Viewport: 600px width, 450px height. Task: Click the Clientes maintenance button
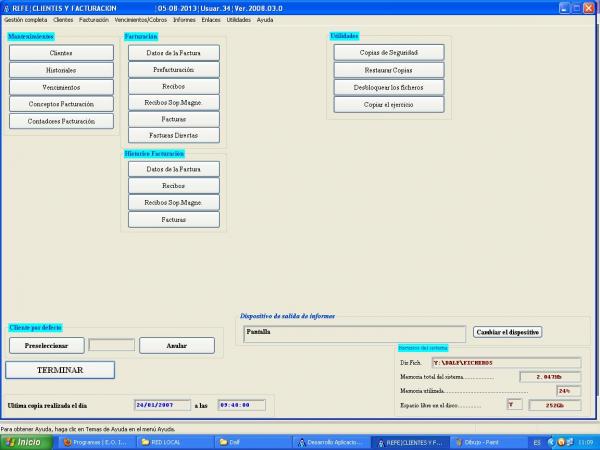(61, 53)
